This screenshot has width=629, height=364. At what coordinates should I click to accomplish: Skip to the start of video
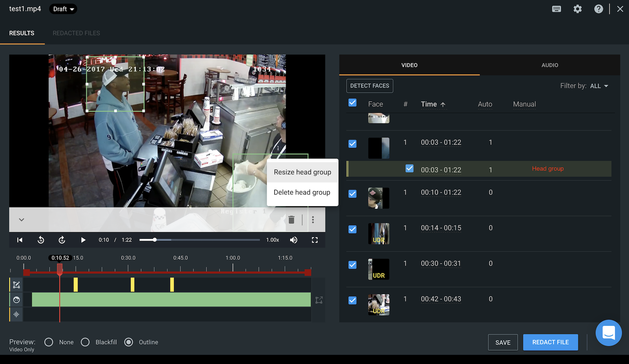point(20,240)
